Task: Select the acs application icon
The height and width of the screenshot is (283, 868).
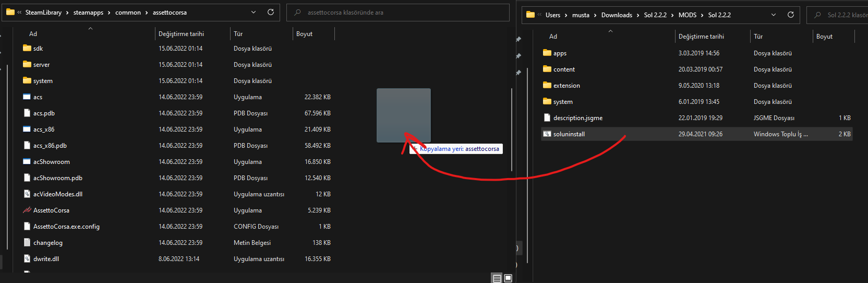Action: [x=27, y=97]
